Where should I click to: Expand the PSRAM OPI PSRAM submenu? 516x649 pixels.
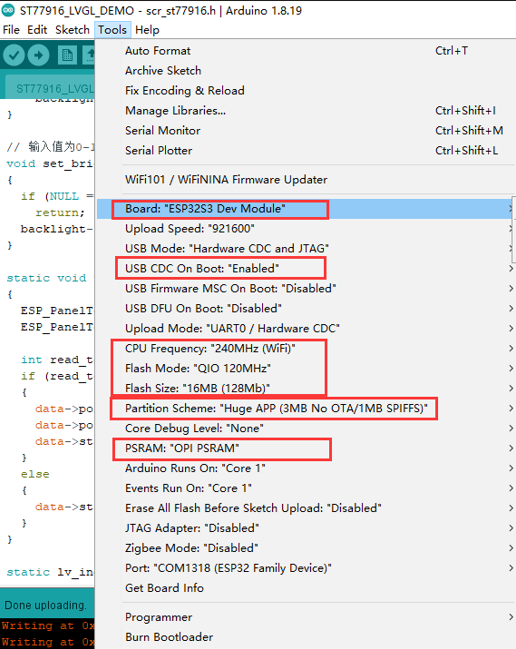pyautogui.click(x=306, y=448)
